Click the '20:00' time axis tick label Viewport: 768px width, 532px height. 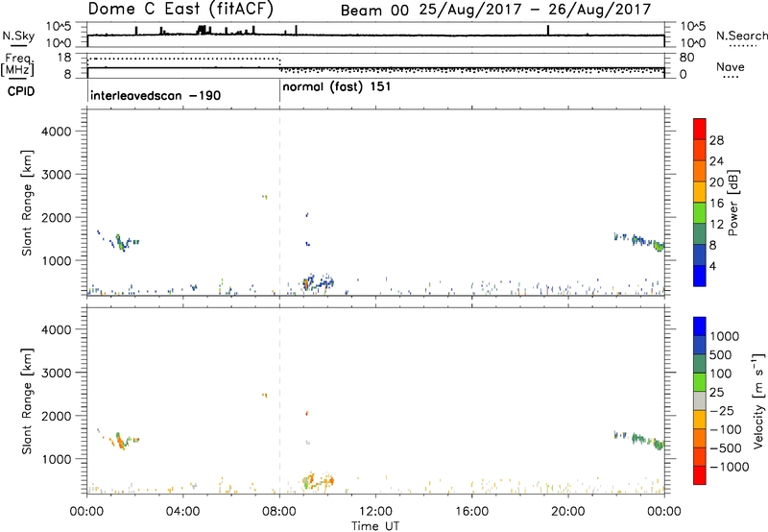[x=568, y=511]
